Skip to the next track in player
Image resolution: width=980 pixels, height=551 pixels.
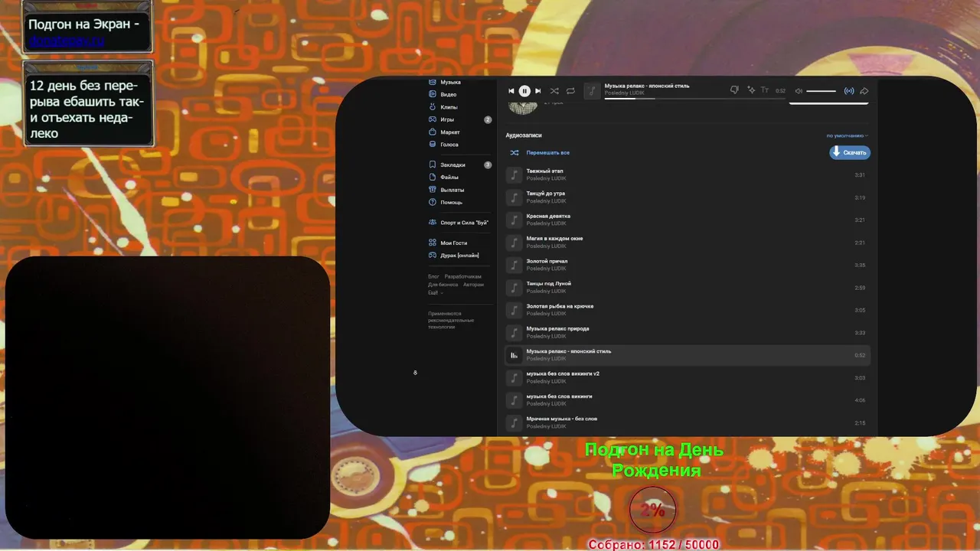[537, 91]
